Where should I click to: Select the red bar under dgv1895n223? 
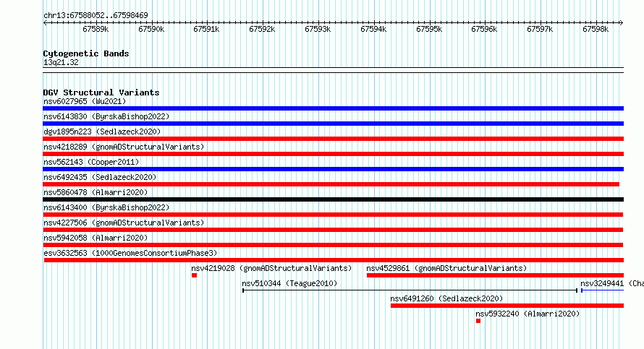(x=333, y=139)
